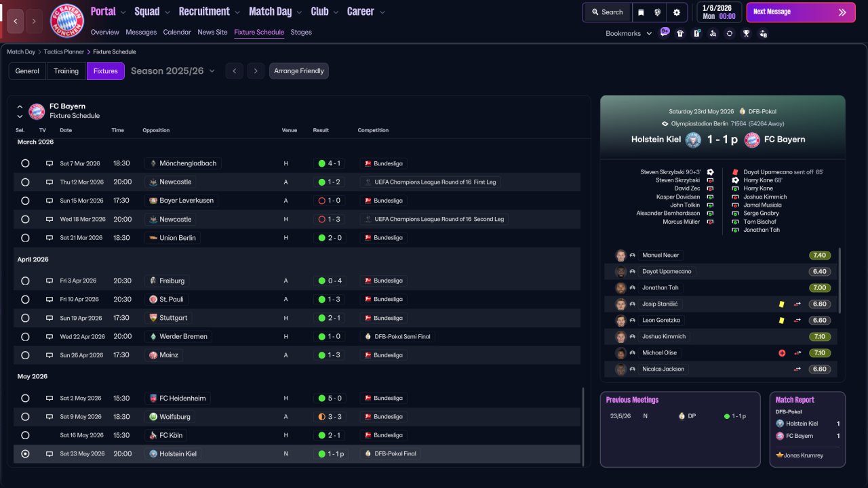Click the TV icon on Newcastle away fixture row

pyautogui.click(x=49, y=182)
